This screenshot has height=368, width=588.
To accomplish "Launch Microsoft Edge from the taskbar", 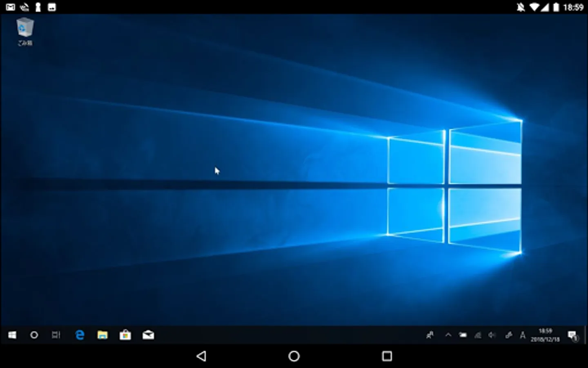I will pos(80,335).
